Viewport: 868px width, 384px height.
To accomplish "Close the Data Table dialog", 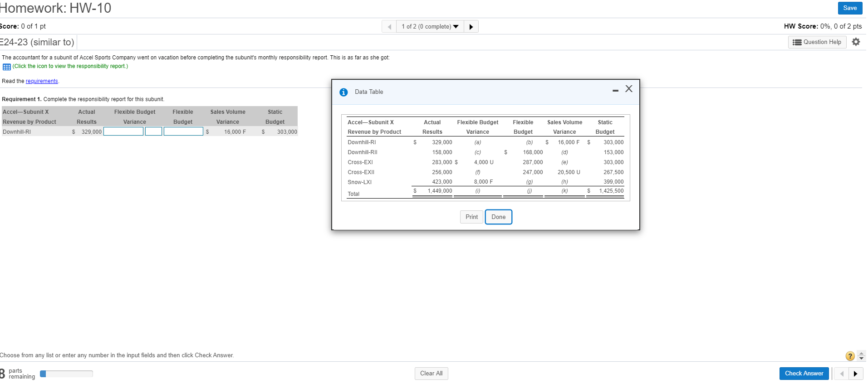I will point(628,89).
